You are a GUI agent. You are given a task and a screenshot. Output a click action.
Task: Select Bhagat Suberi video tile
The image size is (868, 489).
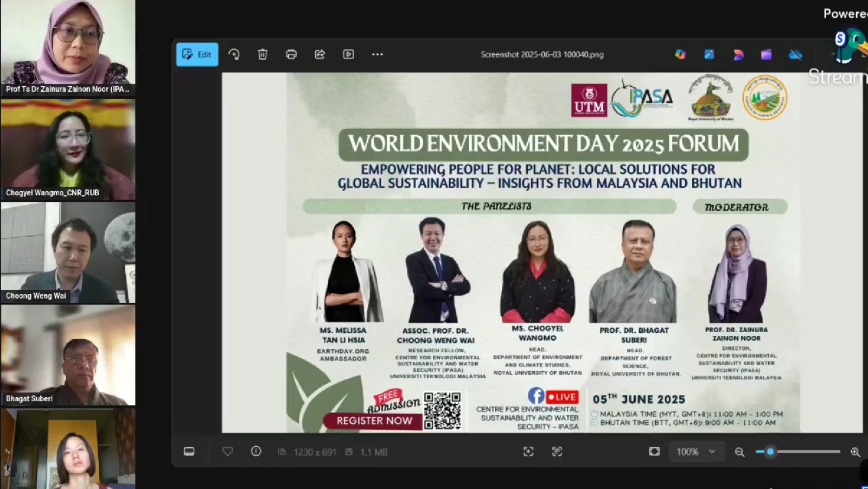tap(68, 355)
